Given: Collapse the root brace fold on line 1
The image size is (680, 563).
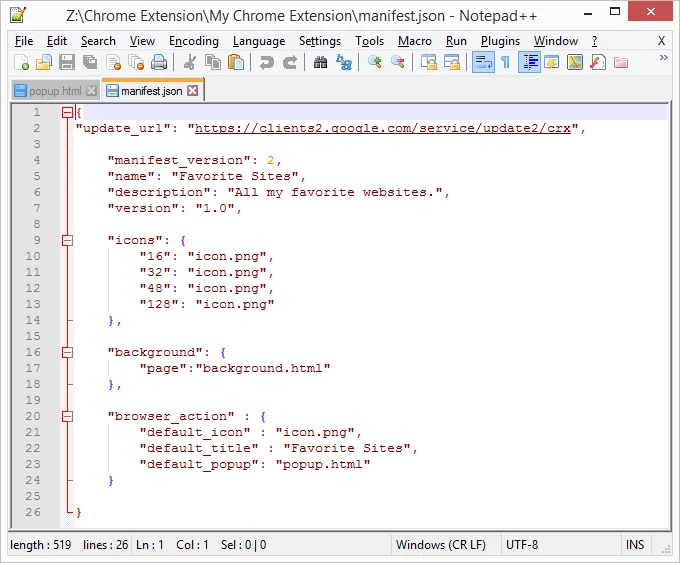Looking at the screenshot, I should [67, 113].
